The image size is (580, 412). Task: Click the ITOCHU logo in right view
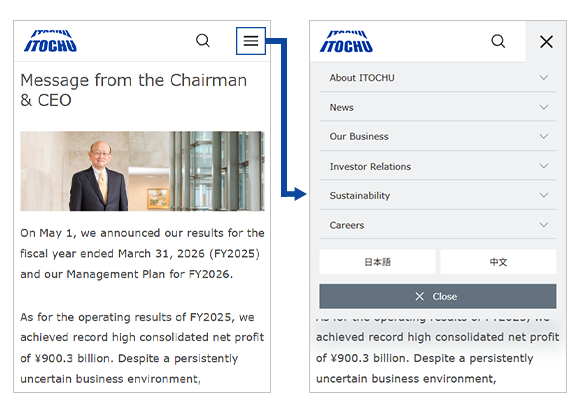346,41
